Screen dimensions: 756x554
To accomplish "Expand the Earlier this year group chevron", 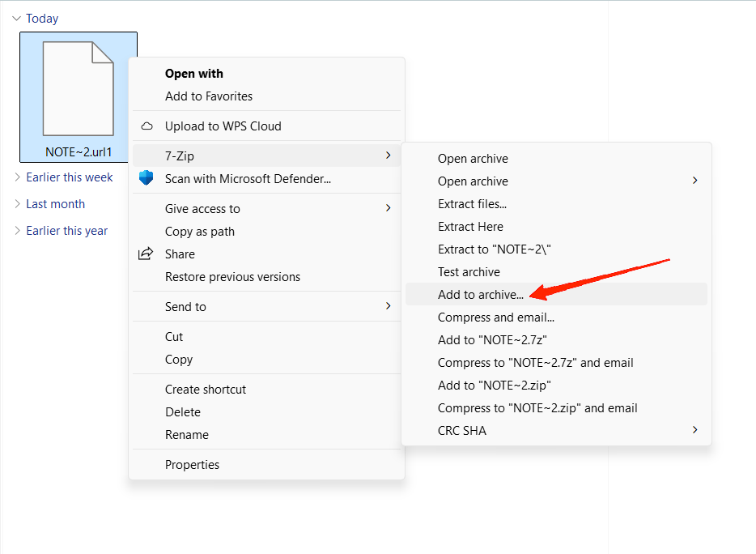I will pyautogui.click(x=17, y=231).
